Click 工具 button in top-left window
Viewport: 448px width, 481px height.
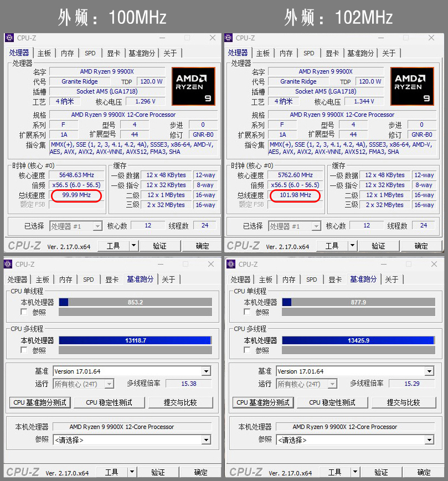tap(114, 246)
